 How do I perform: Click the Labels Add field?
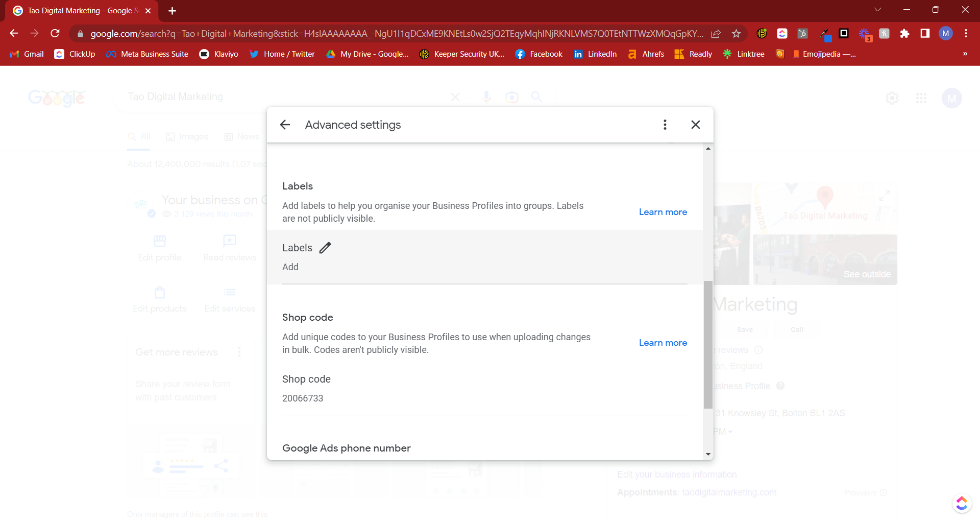coord(484,257)
